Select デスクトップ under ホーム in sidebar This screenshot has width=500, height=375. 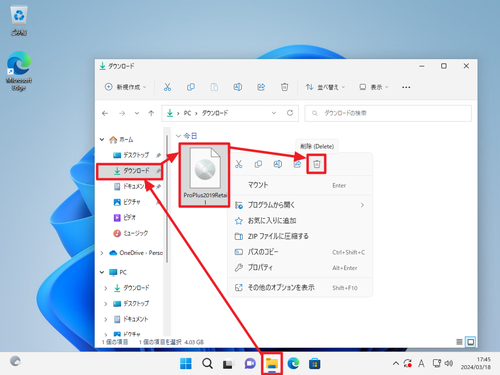coord(131,155)
